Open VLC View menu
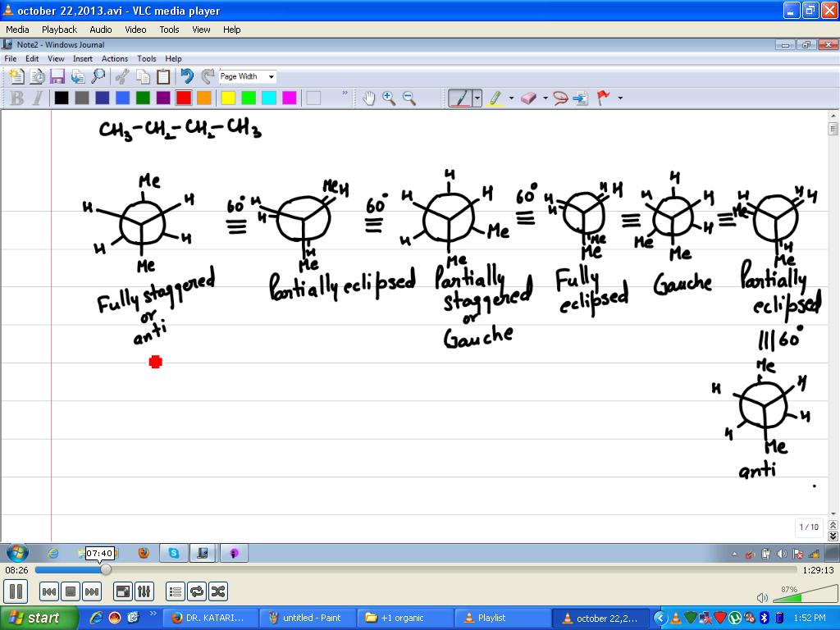This screenshot has height=630, width=840. click(202, 30)
